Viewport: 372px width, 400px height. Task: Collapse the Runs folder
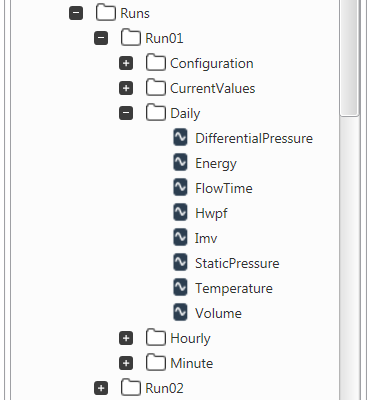click(x=76, y=13)
